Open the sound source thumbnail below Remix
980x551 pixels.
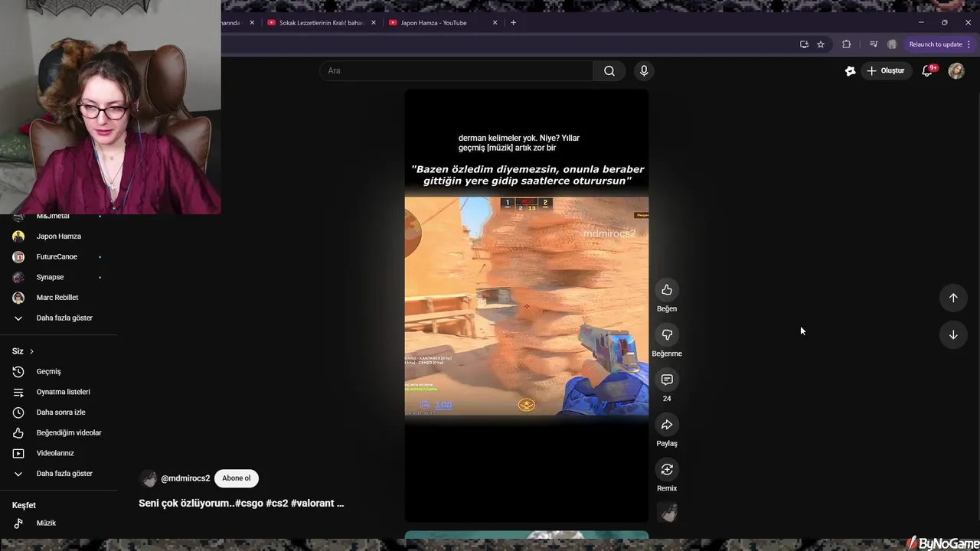(668, 513)
